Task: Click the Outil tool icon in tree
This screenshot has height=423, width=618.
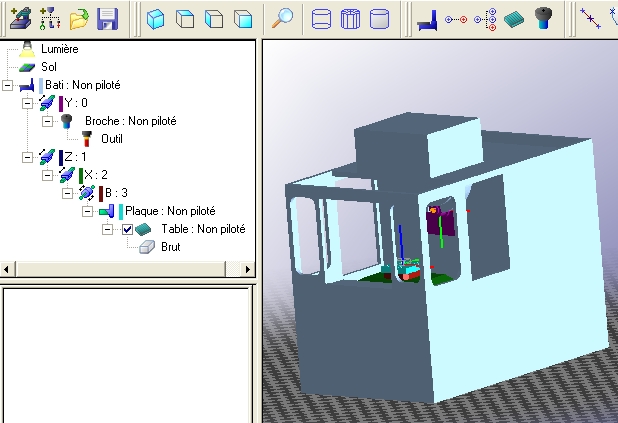Action: coord(86,139)
